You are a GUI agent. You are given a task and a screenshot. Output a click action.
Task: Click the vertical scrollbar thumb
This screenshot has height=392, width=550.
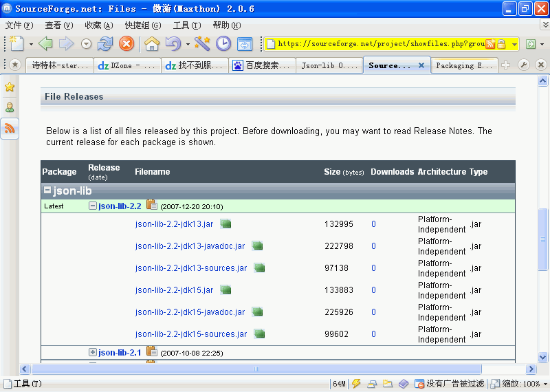click(542, 239)
